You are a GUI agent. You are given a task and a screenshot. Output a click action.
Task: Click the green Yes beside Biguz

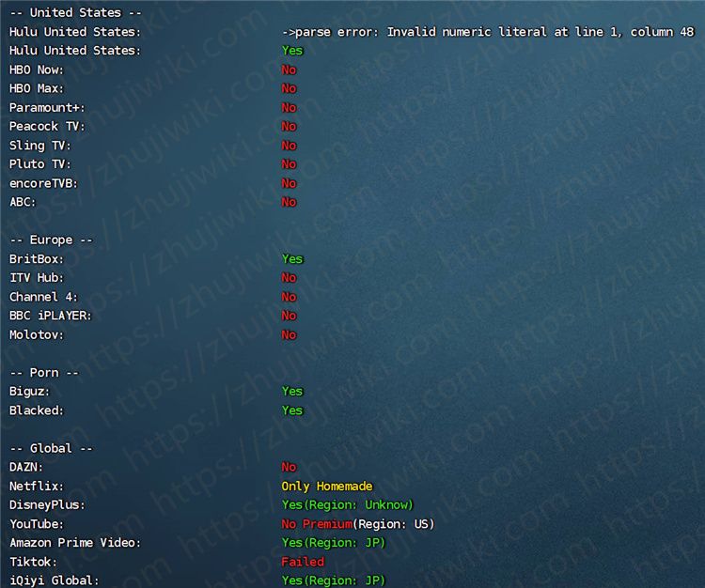[x=292, y=392]
